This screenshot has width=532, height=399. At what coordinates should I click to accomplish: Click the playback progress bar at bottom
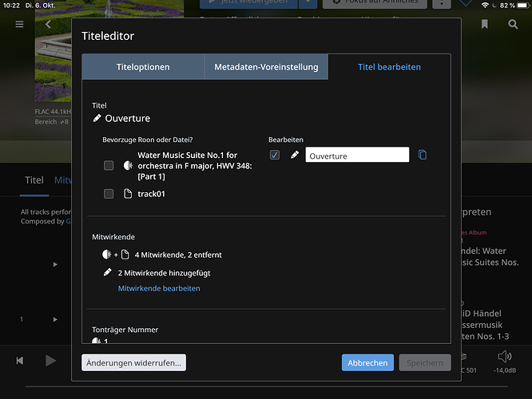click(266, 386)
